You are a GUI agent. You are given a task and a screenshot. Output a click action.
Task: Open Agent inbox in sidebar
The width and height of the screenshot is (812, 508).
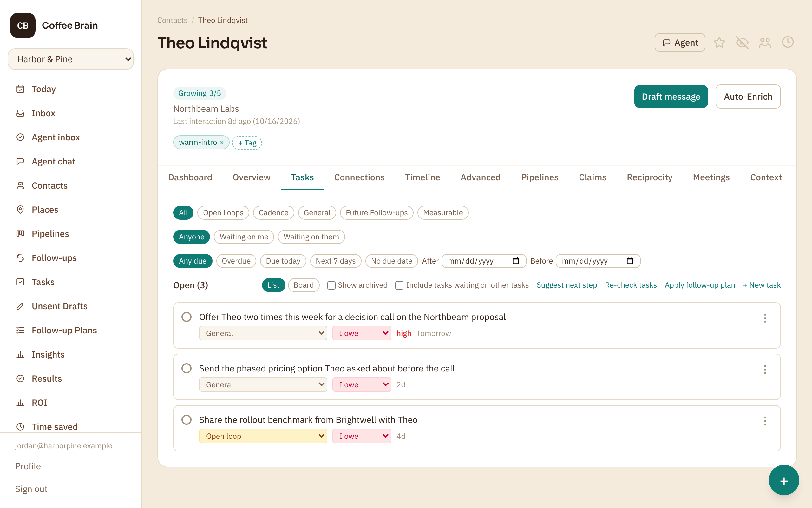coord(70,137)
